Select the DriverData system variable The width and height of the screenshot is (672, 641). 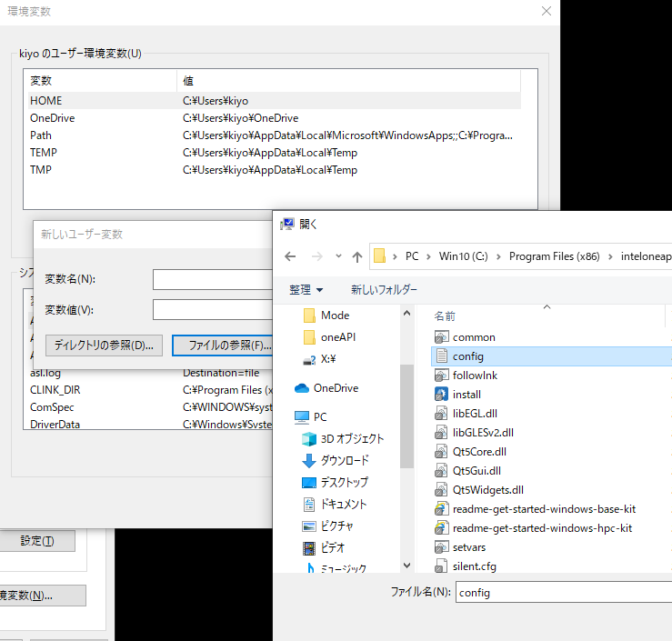pos(148,424)
